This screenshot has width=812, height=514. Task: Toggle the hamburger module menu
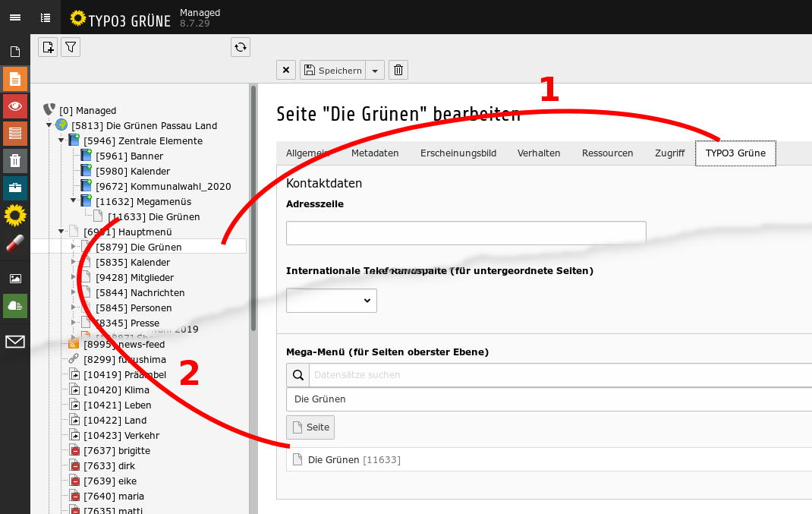point(15,17)
